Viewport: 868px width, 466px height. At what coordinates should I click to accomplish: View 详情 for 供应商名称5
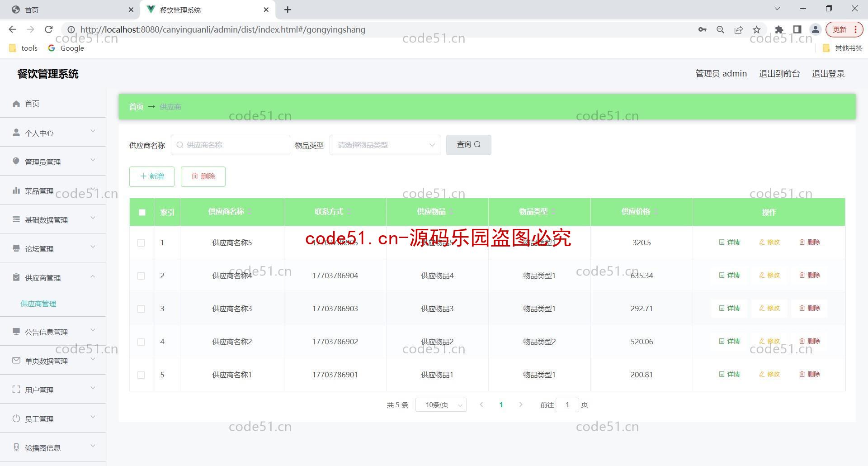click(x=729, y=242)
